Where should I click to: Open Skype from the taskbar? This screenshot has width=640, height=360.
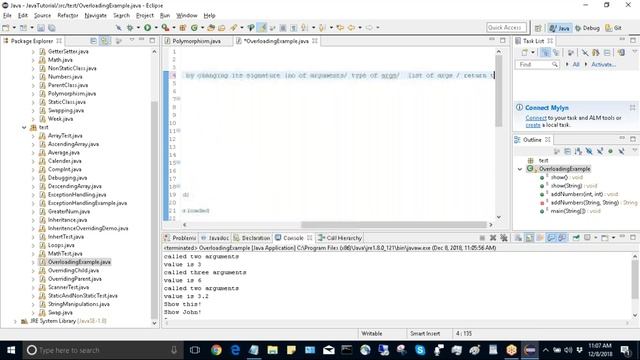click(x=420, y=350)
